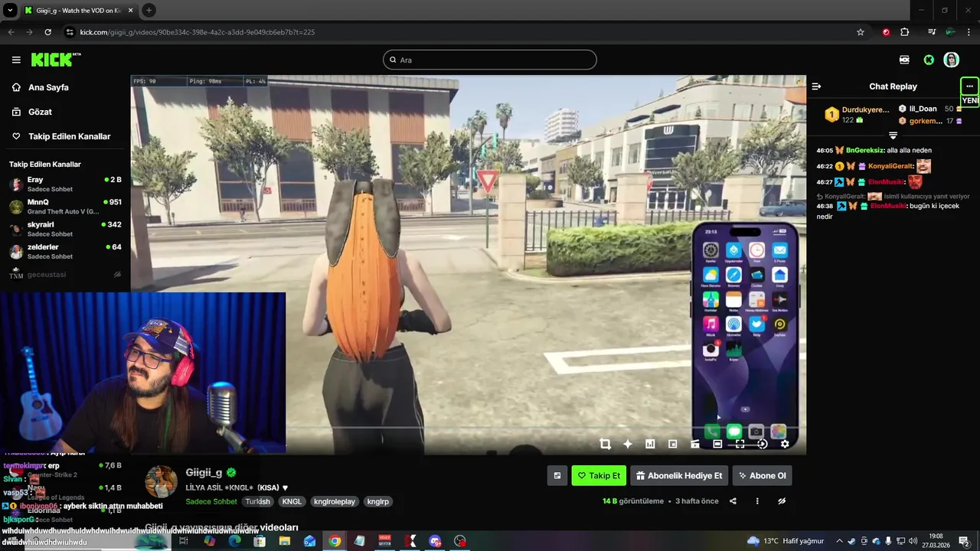Select the Giigii_g VOD browser tab

pyautogui.click(x=79, y=11)
